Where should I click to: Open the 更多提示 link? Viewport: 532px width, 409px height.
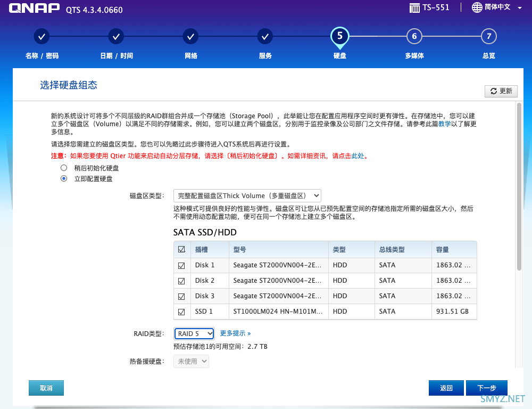pyautogui.click(x=235, y=333)
